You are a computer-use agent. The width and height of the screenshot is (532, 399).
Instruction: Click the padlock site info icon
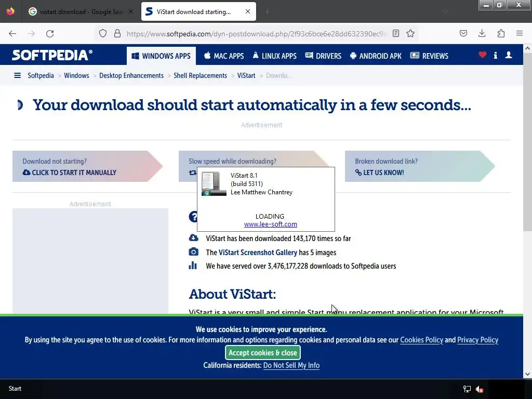pos(117,34)
